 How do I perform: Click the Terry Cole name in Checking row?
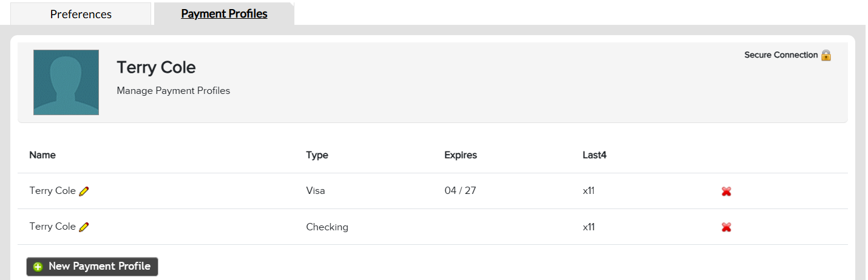click(52, 226)
